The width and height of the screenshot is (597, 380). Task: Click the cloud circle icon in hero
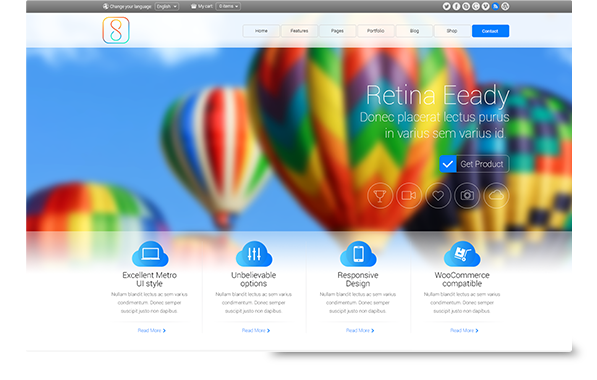(x=496, y=195)
